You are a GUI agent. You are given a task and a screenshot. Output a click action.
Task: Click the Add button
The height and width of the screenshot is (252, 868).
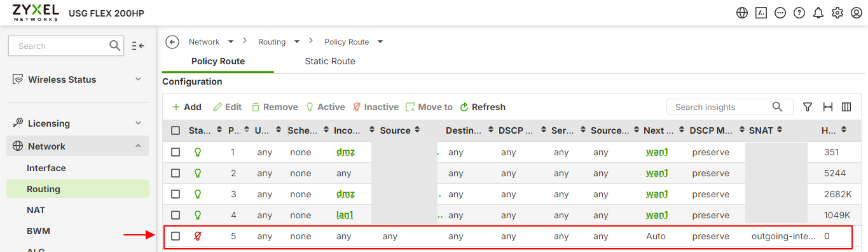tap(186, 107)
